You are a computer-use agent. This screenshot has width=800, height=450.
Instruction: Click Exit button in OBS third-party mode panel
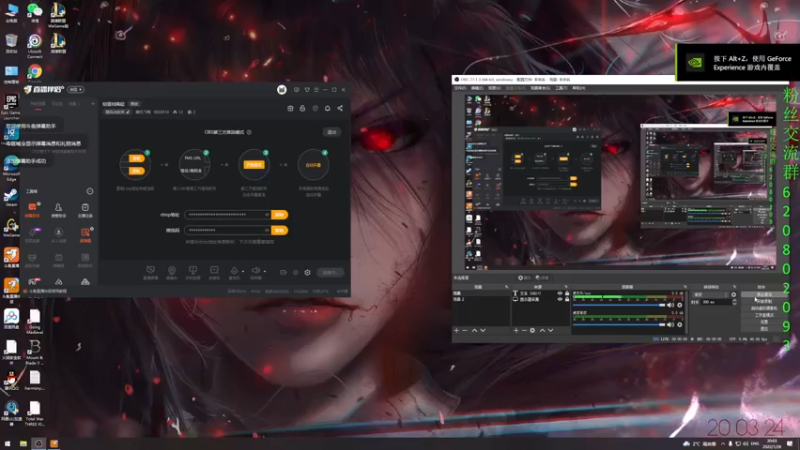(332, 132)
